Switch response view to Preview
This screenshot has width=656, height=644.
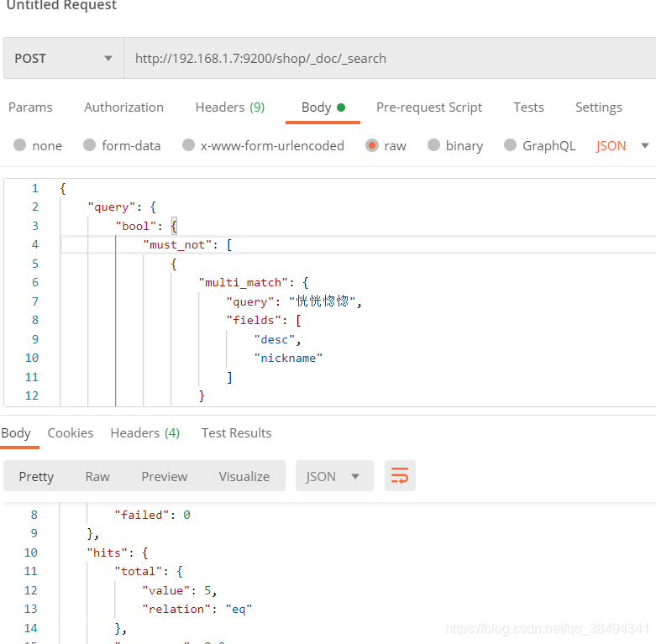point(165,476)
